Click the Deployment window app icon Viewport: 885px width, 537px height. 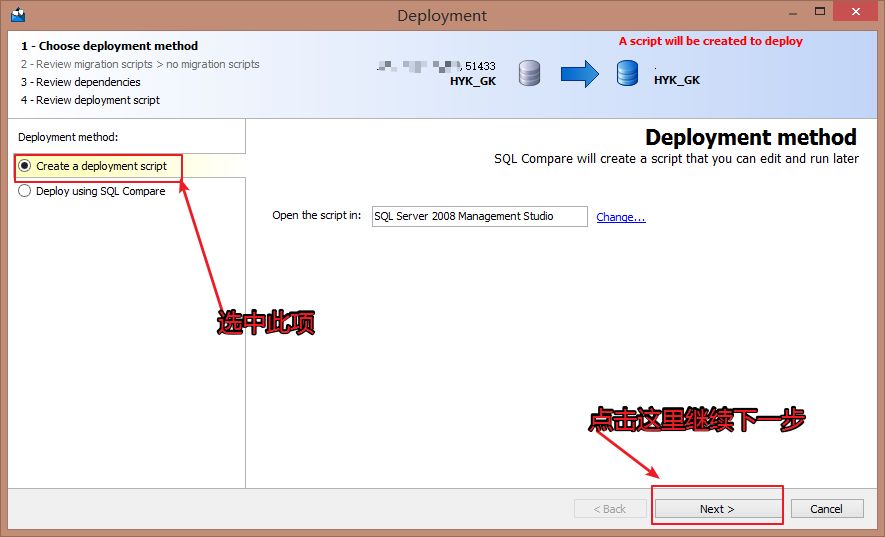click(x=17, y=14)
